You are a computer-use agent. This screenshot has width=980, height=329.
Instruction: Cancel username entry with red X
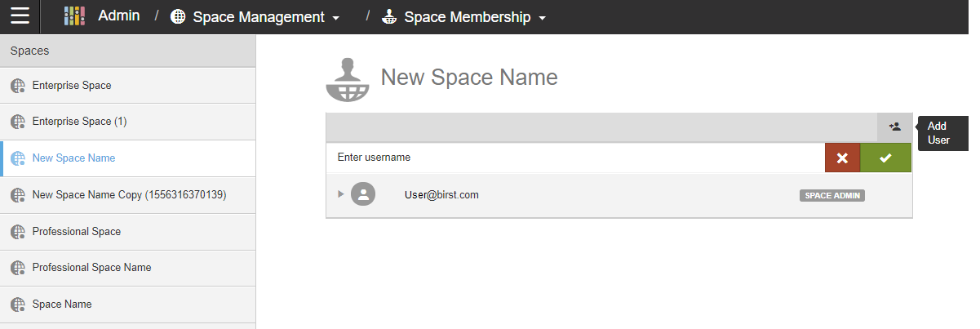tap(842, 158)
